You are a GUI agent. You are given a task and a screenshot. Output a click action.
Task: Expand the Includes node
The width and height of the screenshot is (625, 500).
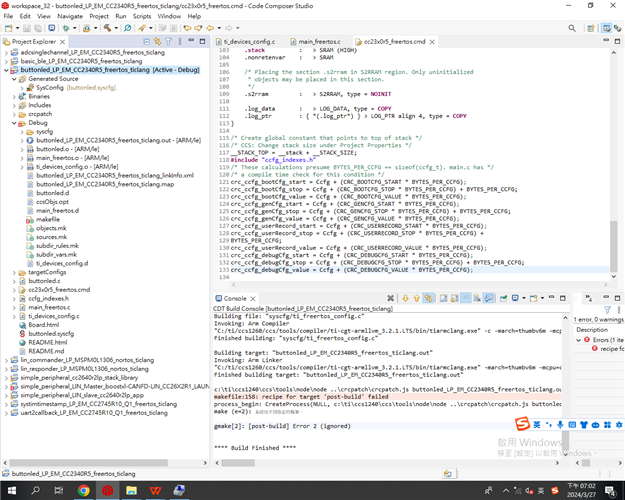pos(14,106)
